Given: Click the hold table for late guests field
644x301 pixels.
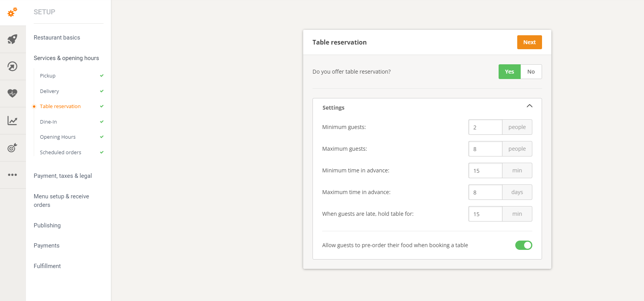Looking at the screenshot, I should 485,214.
